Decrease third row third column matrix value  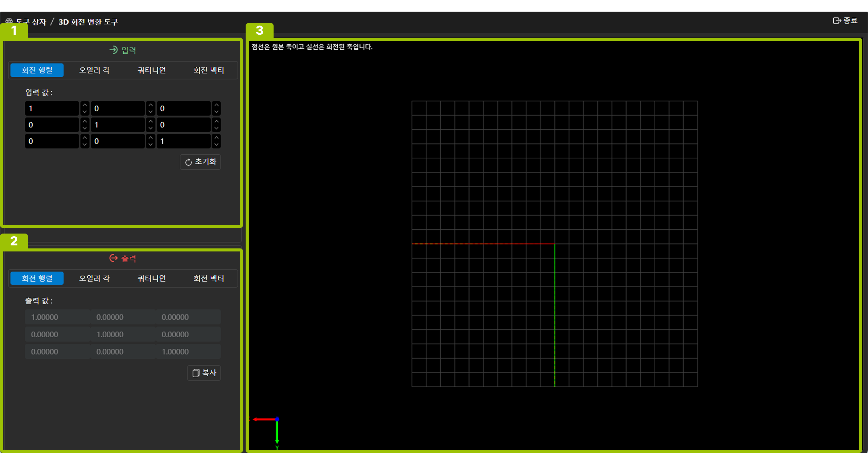(216, 144)
